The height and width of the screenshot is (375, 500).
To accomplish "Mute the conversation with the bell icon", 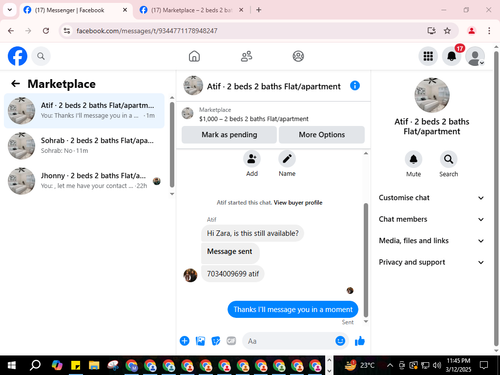I will click(x=413, y=159).
